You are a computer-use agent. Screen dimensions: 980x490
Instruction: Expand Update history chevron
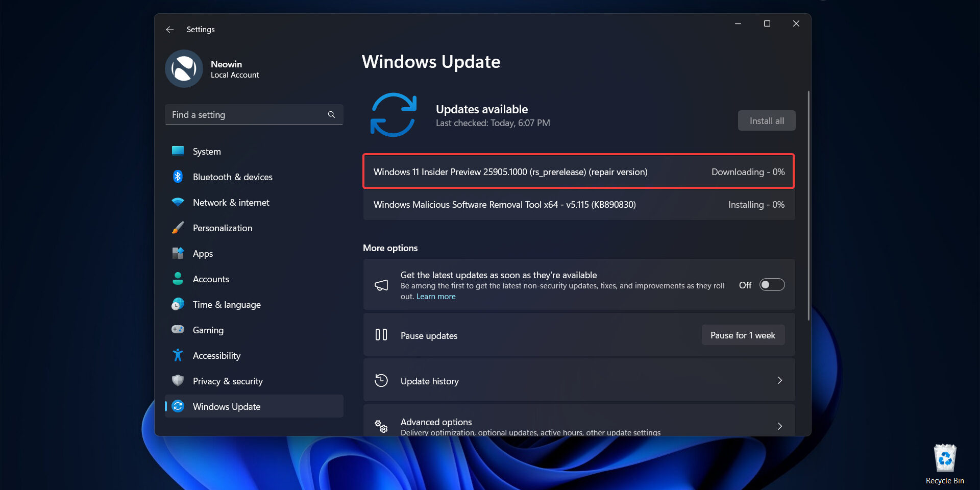[780, 380]
